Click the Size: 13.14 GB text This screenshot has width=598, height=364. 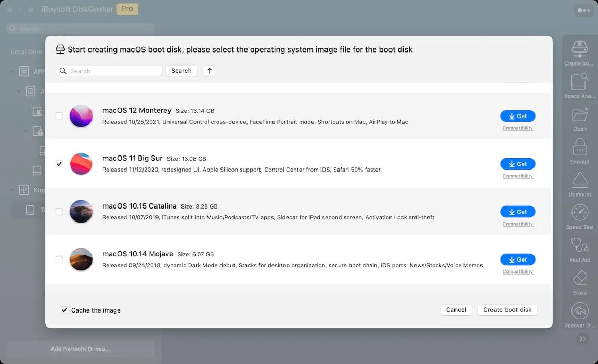click(x=195, y=111)
